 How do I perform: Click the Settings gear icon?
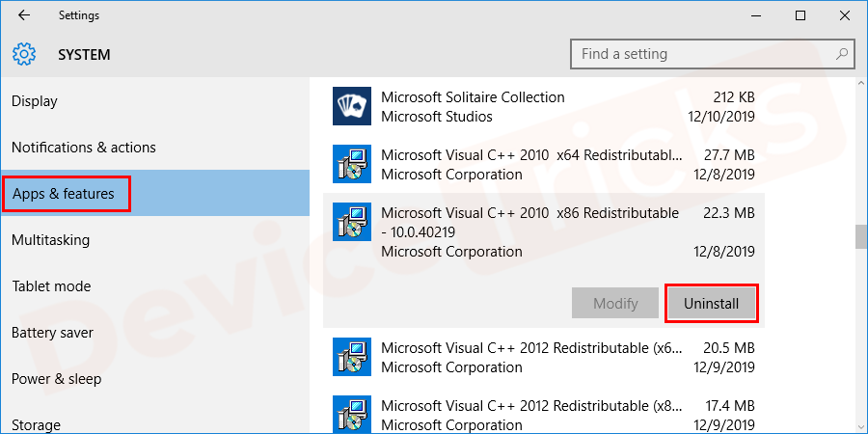[24, 54]
